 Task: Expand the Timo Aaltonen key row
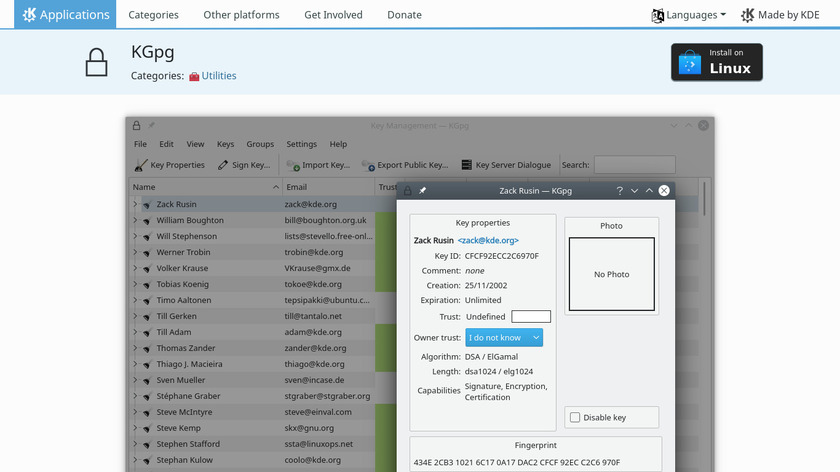click(136, 300)
